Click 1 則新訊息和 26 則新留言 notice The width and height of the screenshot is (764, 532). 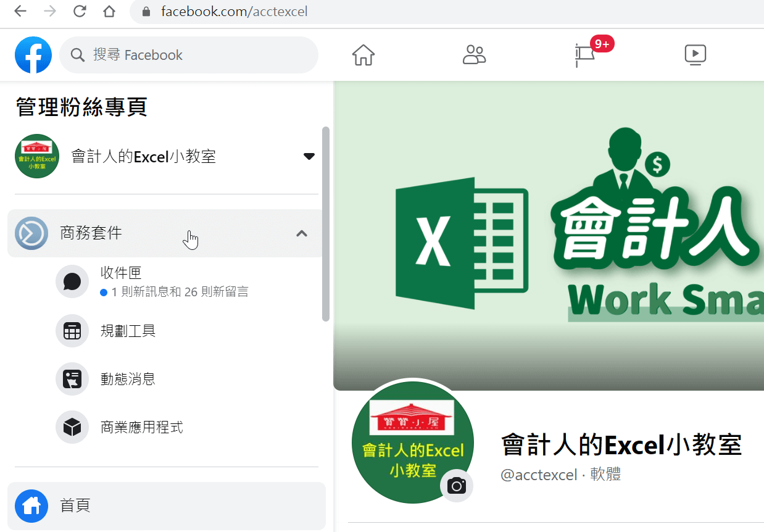click(175, 292)
